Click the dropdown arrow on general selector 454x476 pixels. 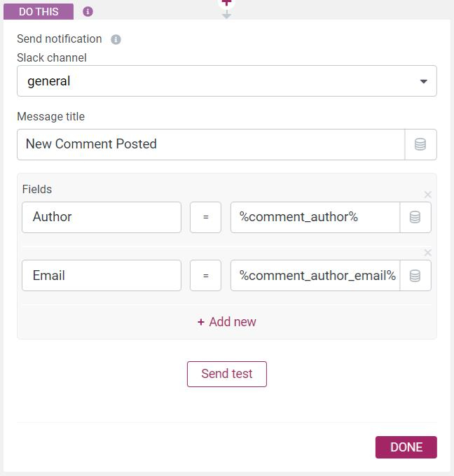[423, 81]
